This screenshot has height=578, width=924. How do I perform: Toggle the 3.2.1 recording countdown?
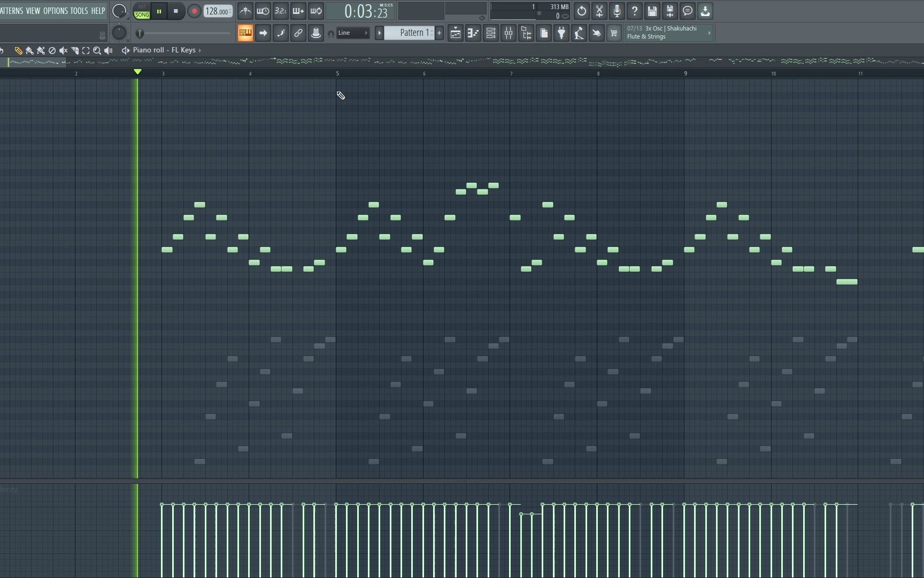coord(281,11)
